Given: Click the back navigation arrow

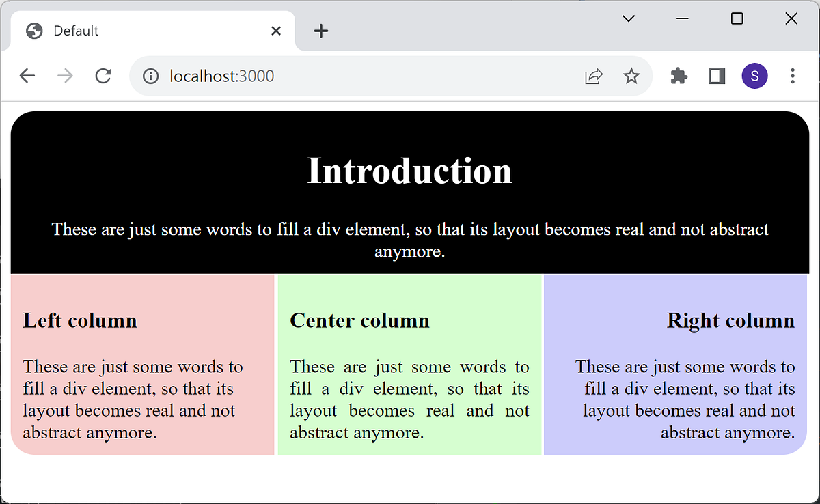Looking at the screenshot, I should point(27,76).
